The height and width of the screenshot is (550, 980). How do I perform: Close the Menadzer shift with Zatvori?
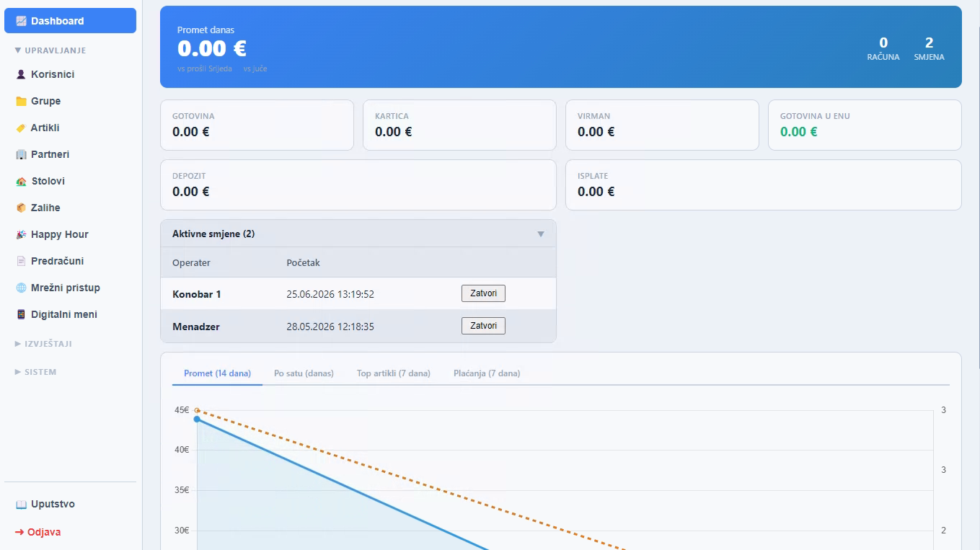click(483, 326)
